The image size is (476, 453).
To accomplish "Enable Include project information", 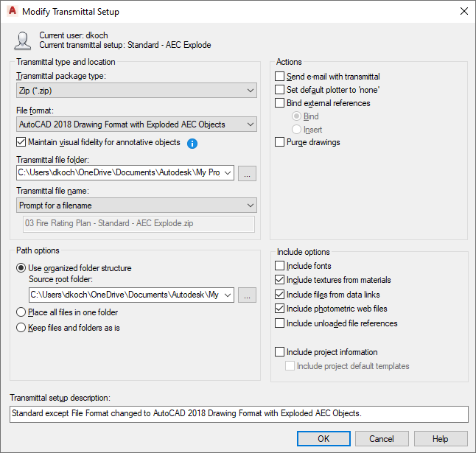I will point(279,352).
